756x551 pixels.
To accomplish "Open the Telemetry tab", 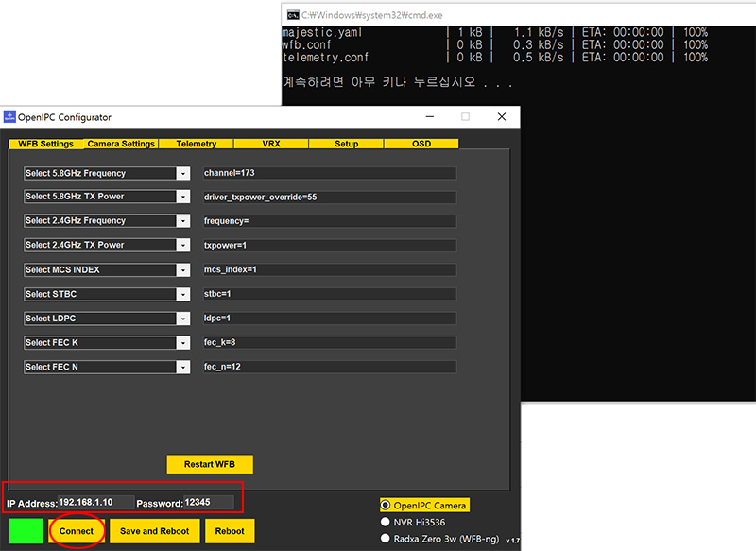I will point(196,144).
